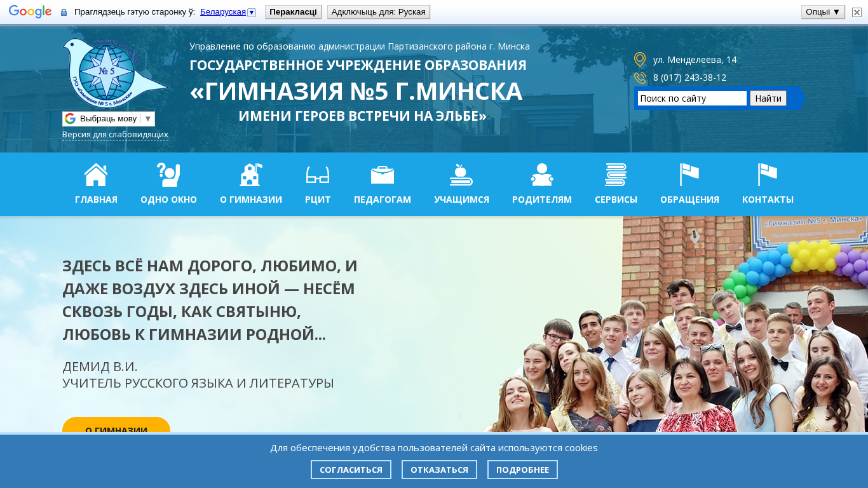Click the stacked books icon Сервисы
This screenshot has height=488, width=868.
pyautogui.click(x=616, y=175)
